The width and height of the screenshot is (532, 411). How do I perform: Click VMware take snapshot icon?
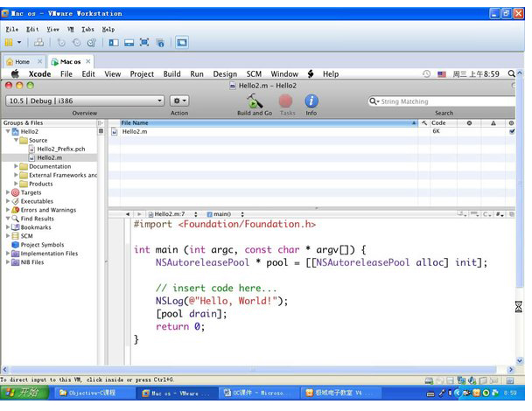[61, 43]
